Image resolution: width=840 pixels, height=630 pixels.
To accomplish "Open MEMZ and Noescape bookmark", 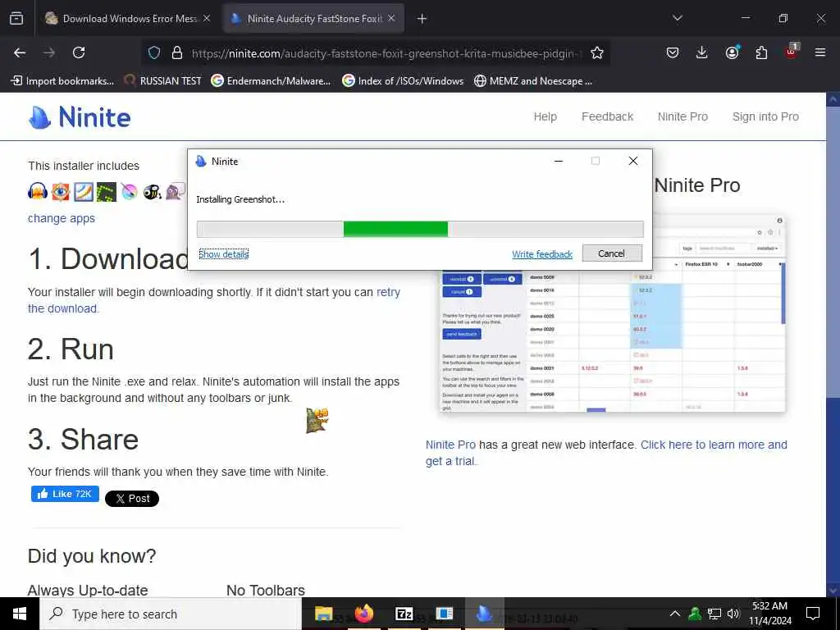I will coord(533,81).
